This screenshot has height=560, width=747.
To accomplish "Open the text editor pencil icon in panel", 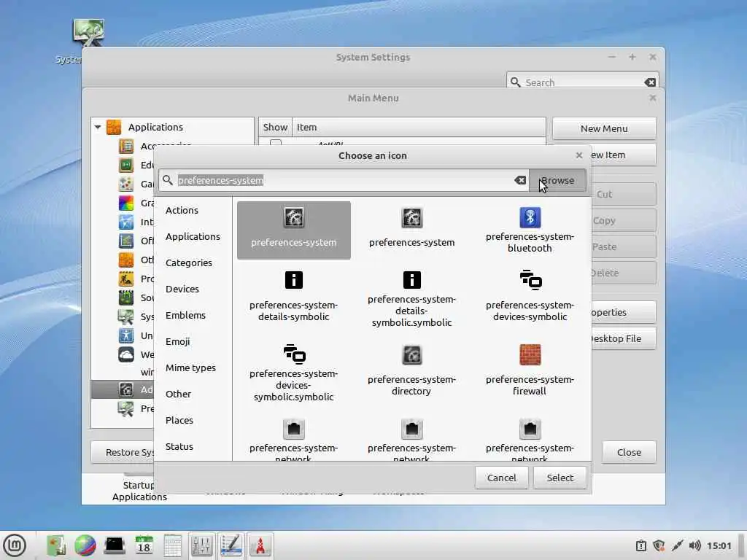I will click(x=231, y=545).
